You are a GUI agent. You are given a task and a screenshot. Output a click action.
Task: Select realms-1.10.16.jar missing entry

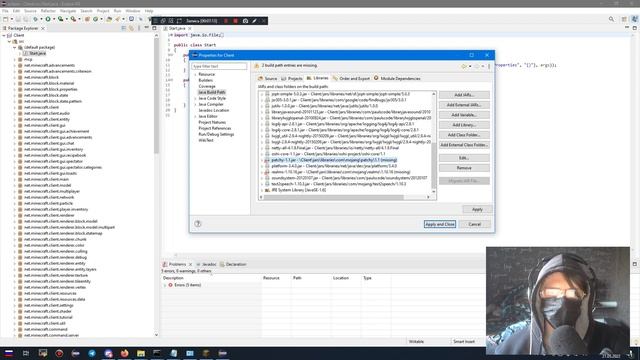coord(341,172)
